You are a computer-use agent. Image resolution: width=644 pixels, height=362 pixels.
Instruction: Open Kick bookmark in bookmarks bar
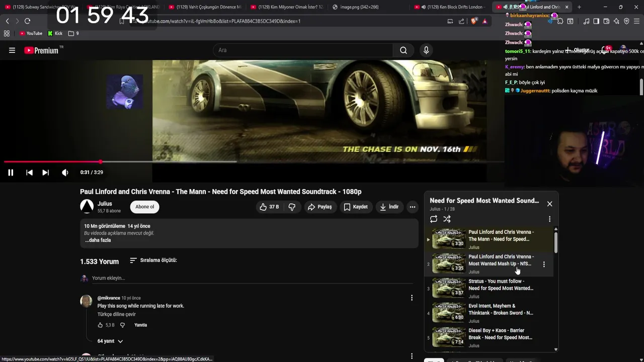(x=55, y=33)
